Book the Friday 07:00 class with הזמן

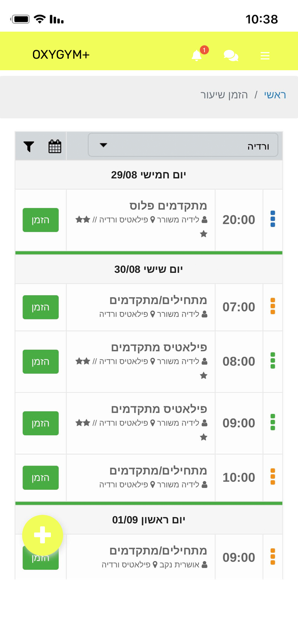[x=41, y=307]
